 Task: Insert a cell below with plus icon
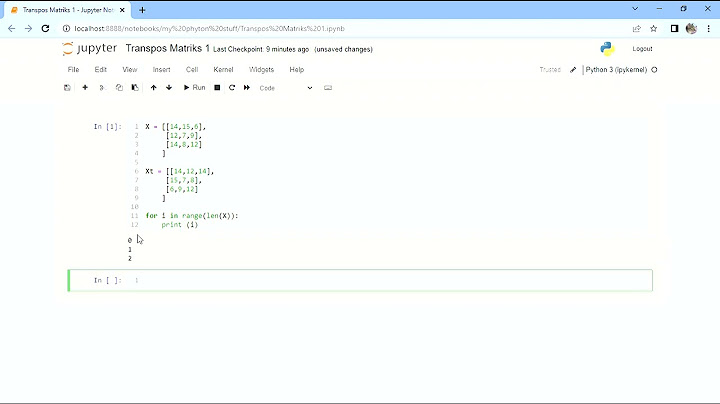(x=85, y=88)
